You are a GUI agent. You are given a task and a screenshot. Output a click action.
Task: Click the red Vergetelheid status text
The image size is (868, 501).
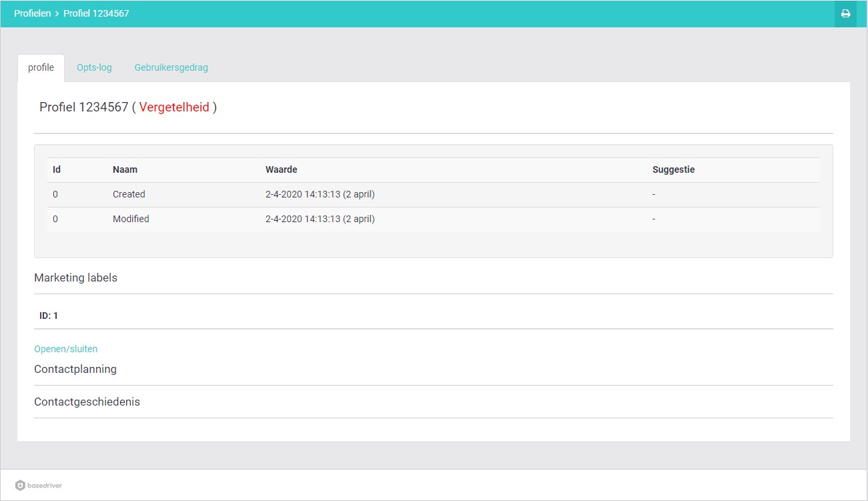click(x=174, y=107)
